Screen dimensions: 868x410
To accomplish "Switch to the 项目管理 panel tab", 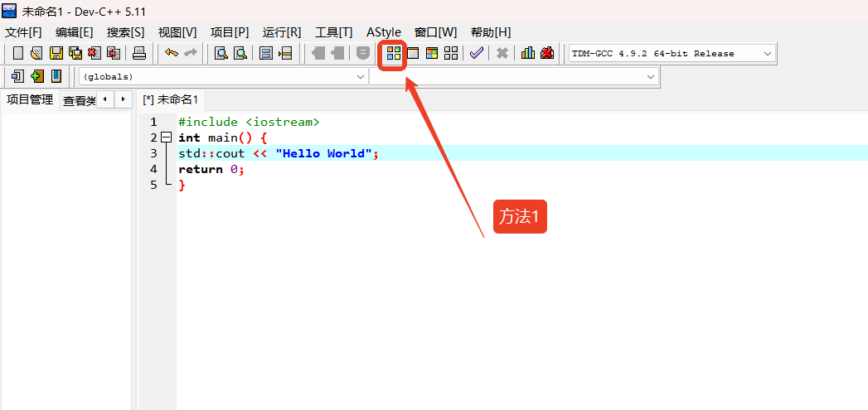I will [30, 99].
